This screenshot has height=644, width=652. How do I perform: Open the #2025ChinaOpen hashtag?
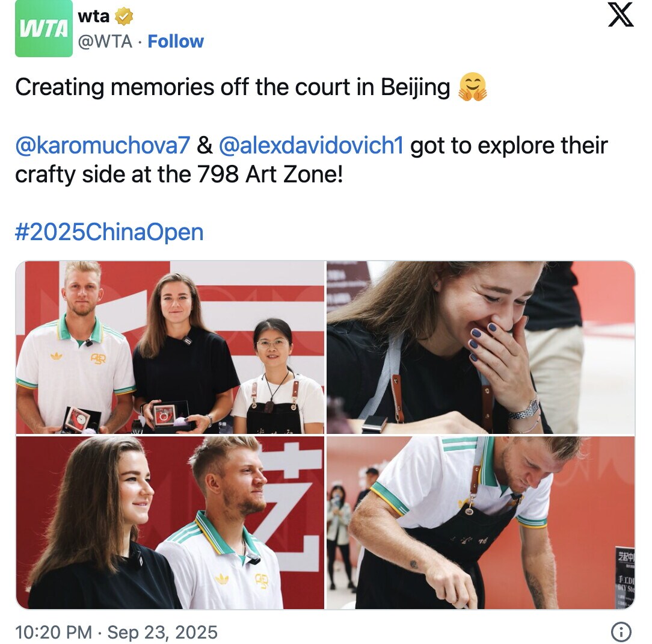[x=109, y=232]
